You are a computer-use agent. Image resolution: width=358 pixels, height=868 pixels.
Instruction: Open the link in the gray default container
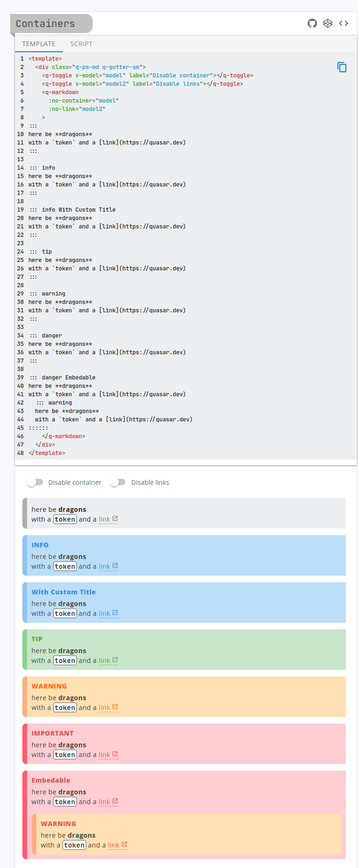[104, 519]
